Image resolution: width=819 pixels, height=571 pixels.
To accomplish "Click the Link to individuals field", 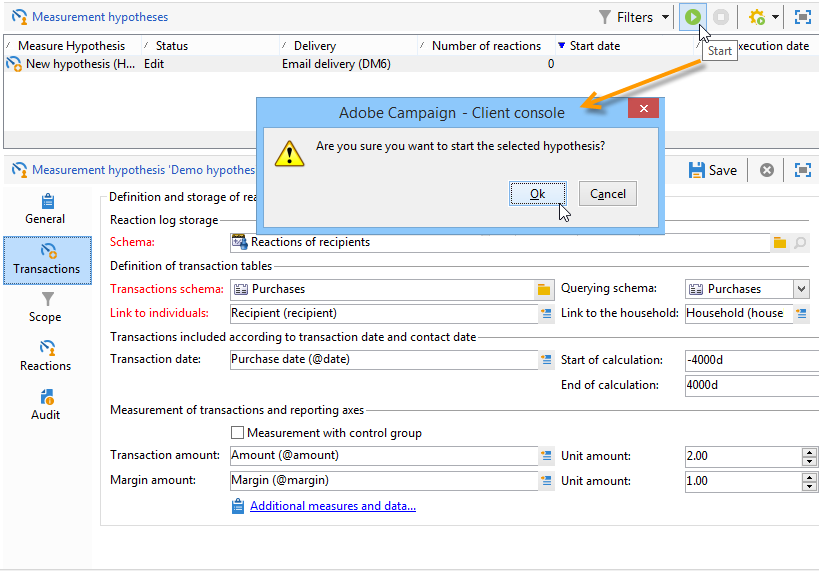I will click(384, 313).
